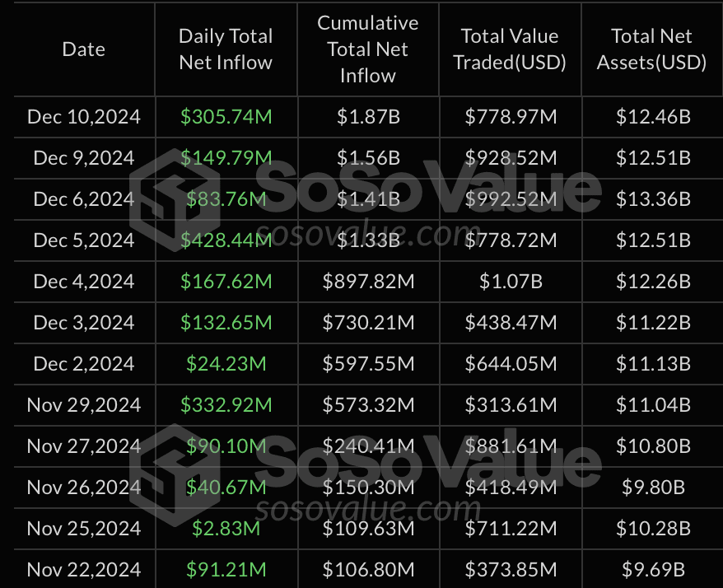Screen dimensions: 723x588
Task: Select the $13.36B total net assets cell
Action: click(x=653, y=199)
